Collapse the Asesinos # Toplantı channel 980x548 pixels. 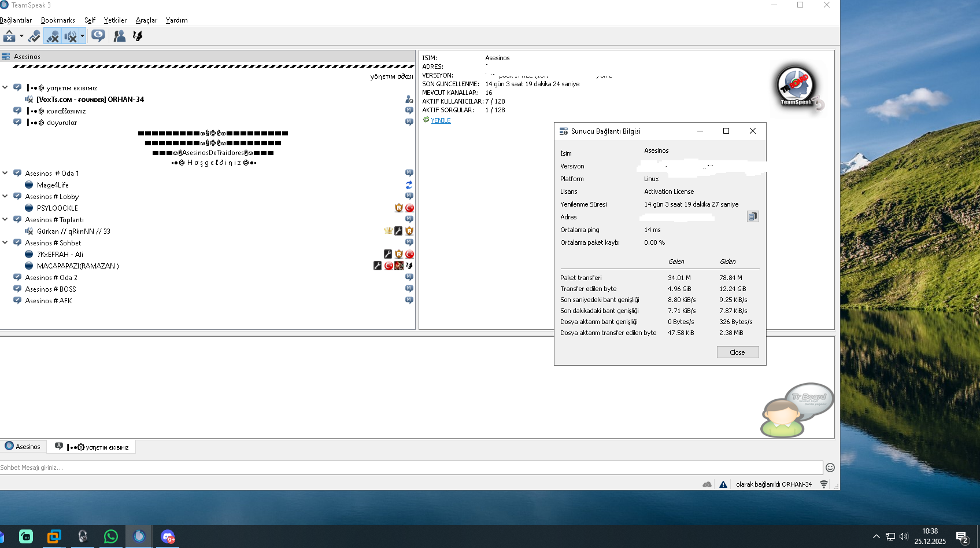(x=5, y=219)
